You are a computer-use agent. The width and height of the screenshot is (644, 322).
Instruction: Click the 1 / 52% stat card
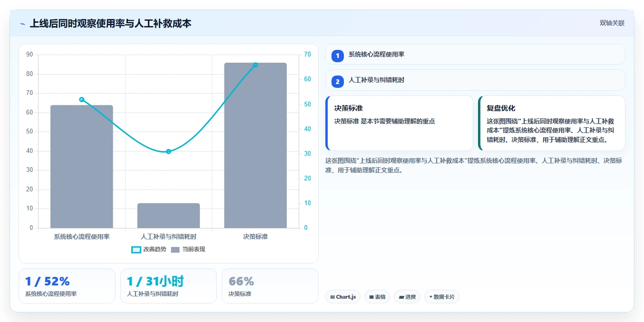click(x=67, y=286)
